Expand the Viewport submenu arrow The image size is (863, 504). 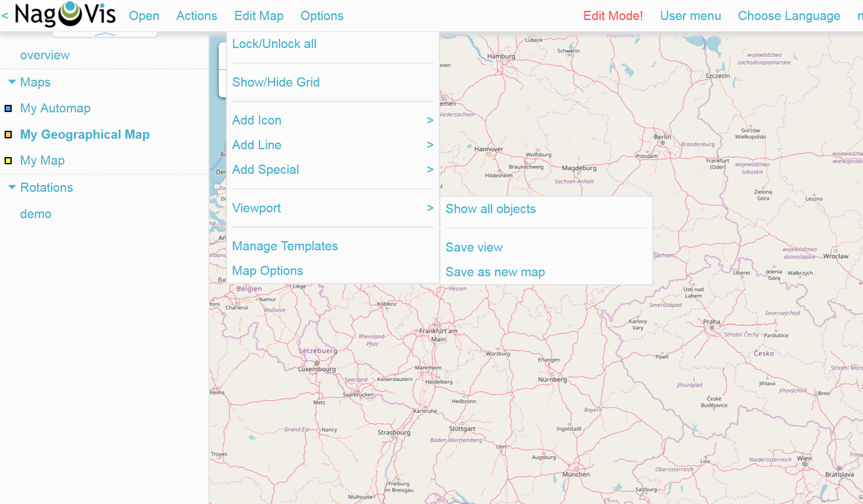430,208
